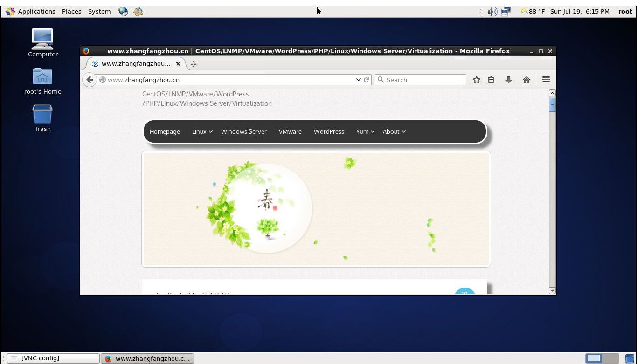Visit the VMware section of the site
The image size is (637, 364).
(290, 131)
